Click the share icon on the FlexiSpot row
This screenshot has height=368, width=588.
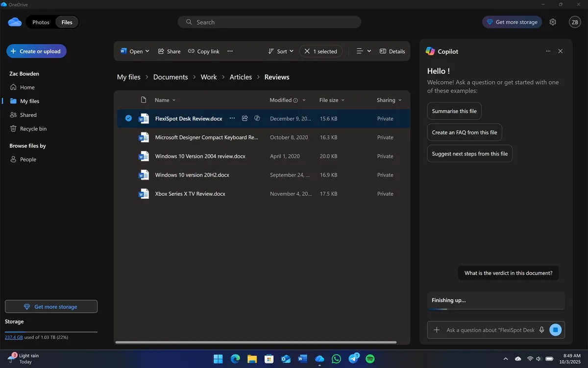pyautogui.click(x=245, y=118)
